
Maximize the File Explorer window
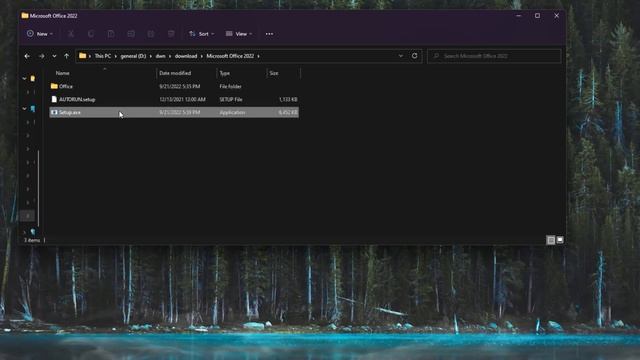[538, 16]
